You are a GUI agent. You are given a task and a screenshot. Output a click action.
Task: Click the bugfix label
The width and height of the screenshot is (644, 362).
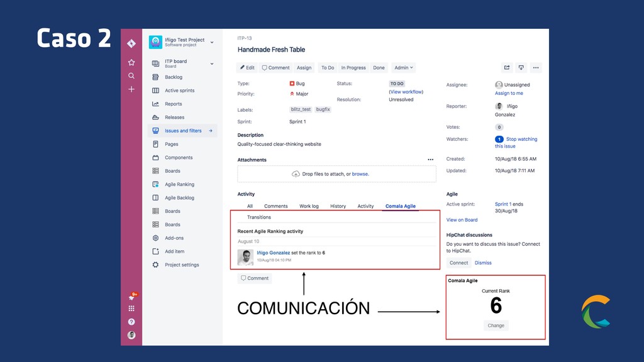point(323,109)
